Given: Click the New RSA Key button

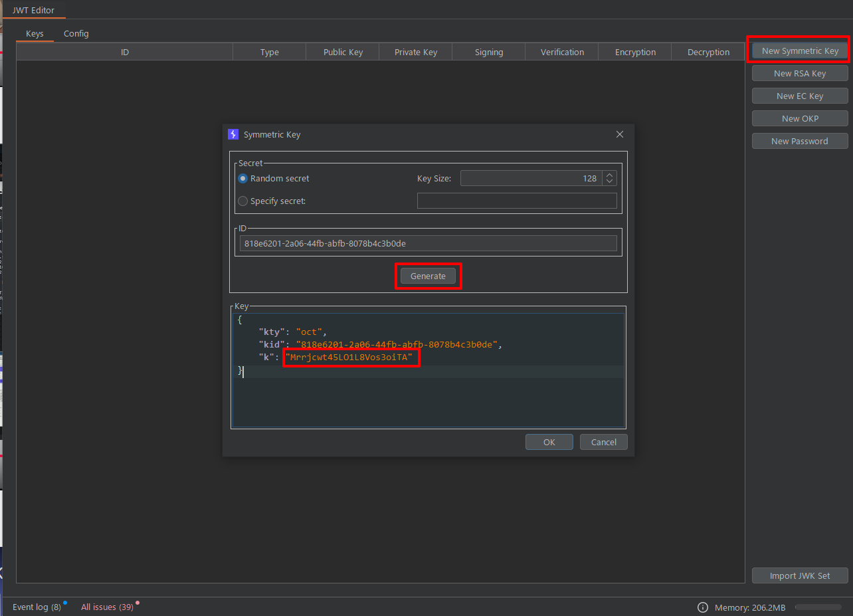Looking at the screenshot, I should [x=800, y=74].
